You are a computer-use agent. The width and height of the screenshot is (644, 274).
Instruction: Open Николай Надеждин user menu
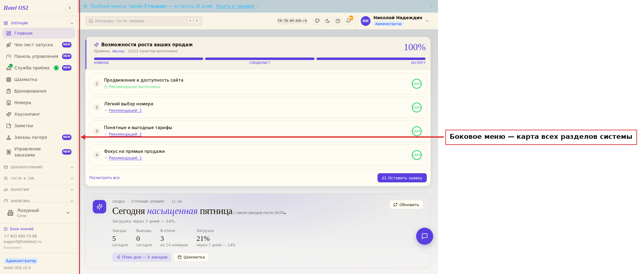pyautogui.click(x=395, y=21)
